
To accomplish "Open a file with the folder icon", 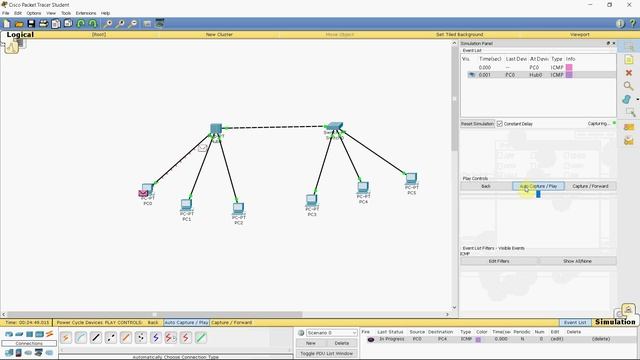I will (x=19, y=24).
